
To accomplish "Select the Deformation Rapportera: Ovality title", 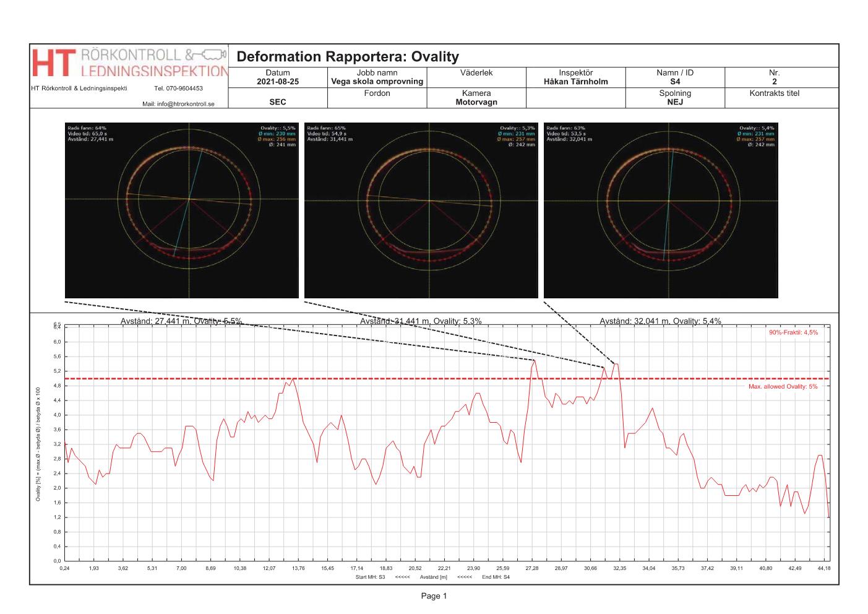I will pyautogui.click(x=348, y=57).
